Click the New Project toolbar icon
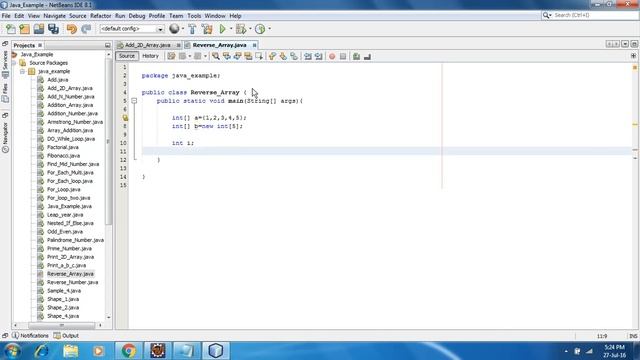 tap(24, 29)
